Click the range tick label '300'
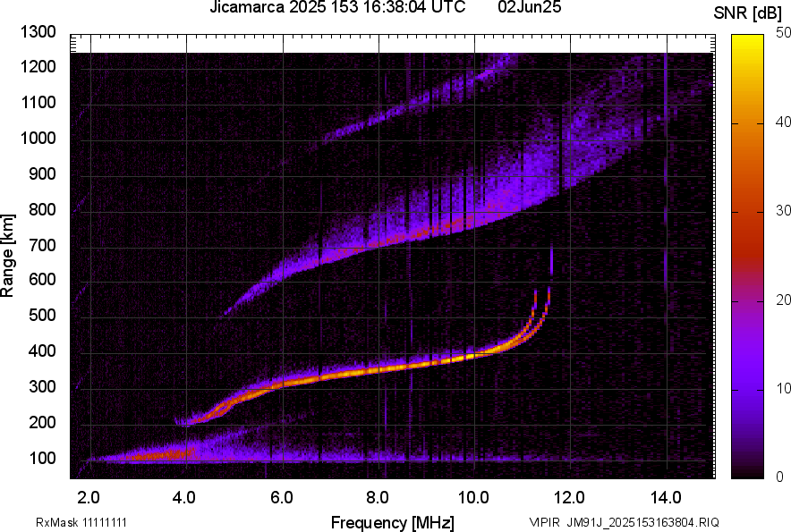 coord(42,386)
